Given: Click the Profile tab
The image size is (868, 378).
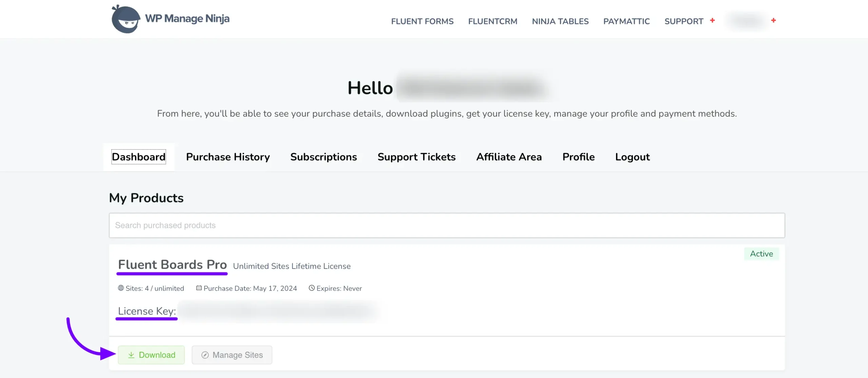Looking at the screenshot, I should [x=578, y=157].
